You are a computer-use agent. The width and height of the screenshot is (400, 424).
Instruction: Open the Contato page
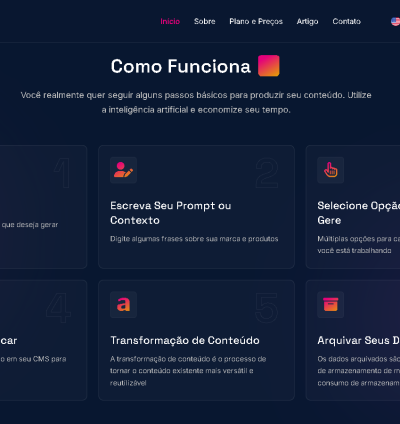coord(347,21)
